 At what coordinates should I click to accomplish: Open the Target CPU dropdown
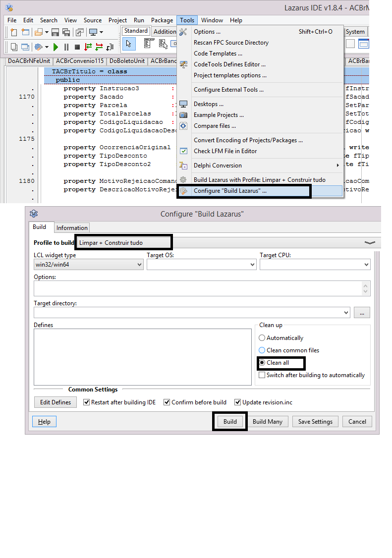tap(366, 265)
